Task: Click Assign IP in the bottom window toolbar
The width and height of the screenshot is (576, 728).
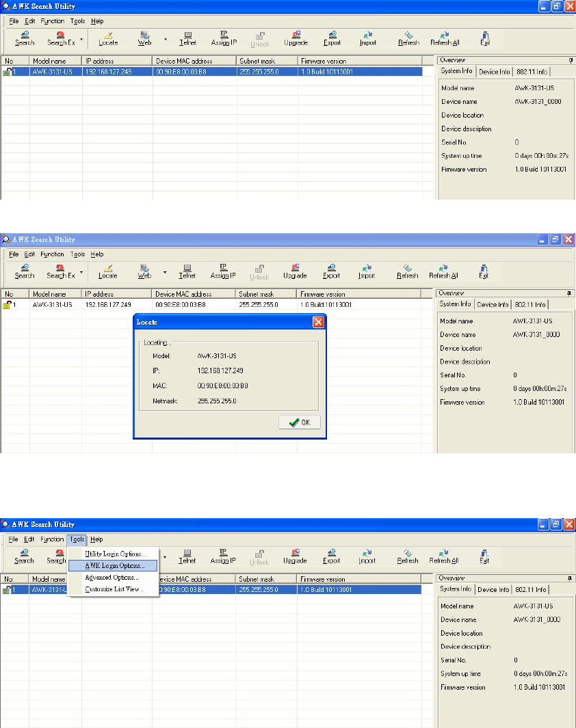Action: click(x=223, y=556)
